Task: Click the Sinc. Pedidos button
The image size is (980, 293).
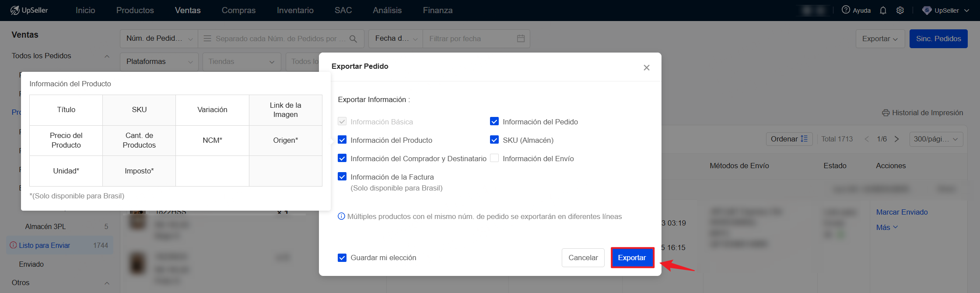Action: (x=938, y=39)
